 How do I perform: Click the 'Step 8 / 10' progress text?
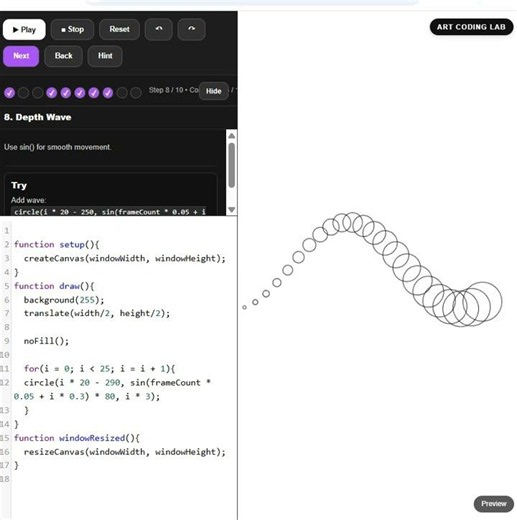(166, 90)
